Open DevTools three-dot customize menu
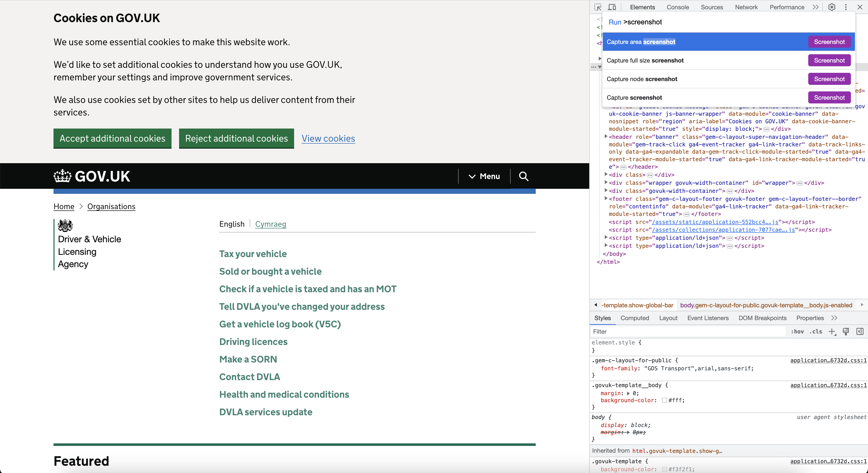The height and width of the screenshot is (473, 868). point(846,7)
